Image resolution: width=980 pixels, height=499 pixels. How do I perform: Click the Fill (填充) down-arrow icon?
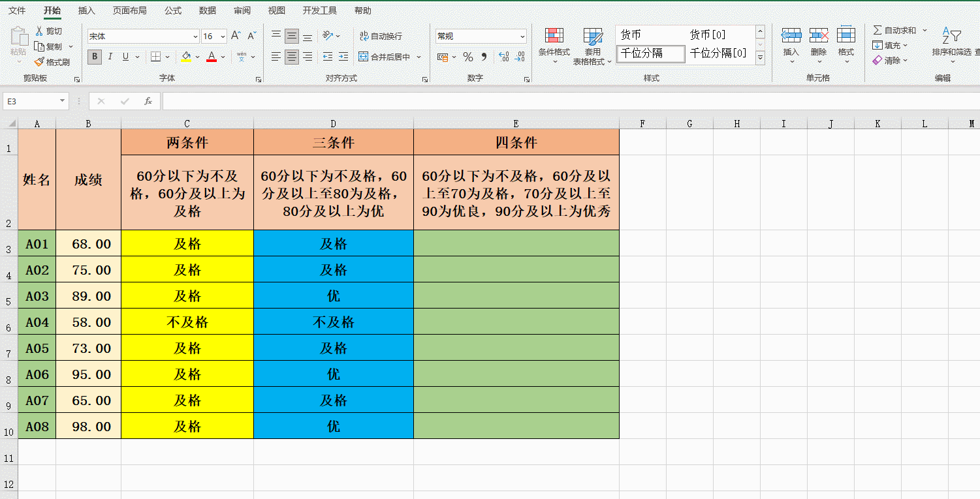coord(877,45)
